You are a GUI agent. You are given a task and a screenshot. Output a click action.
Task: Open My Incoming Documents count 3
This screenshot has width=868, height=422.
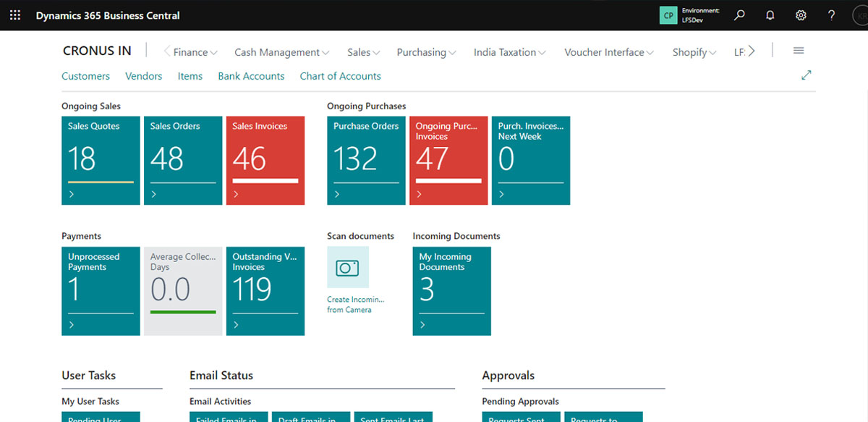(x=427, y=289)
